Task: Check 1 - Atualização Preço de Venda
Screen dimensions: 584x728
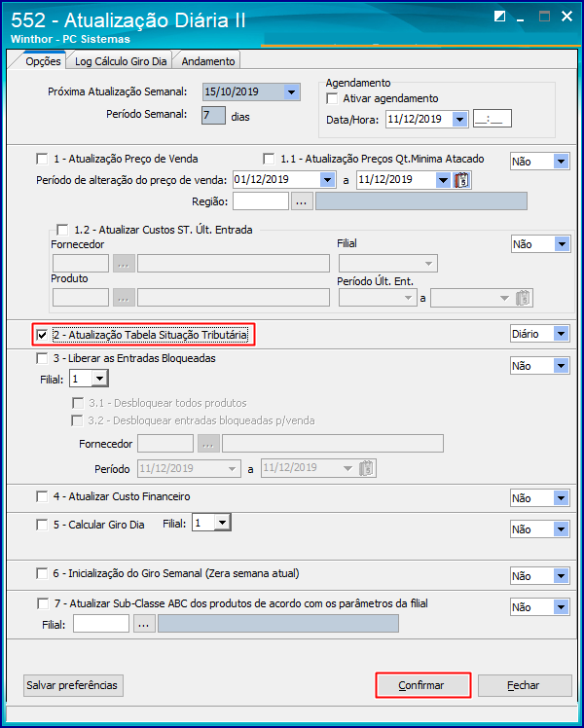Action: (x=42, y=160)
